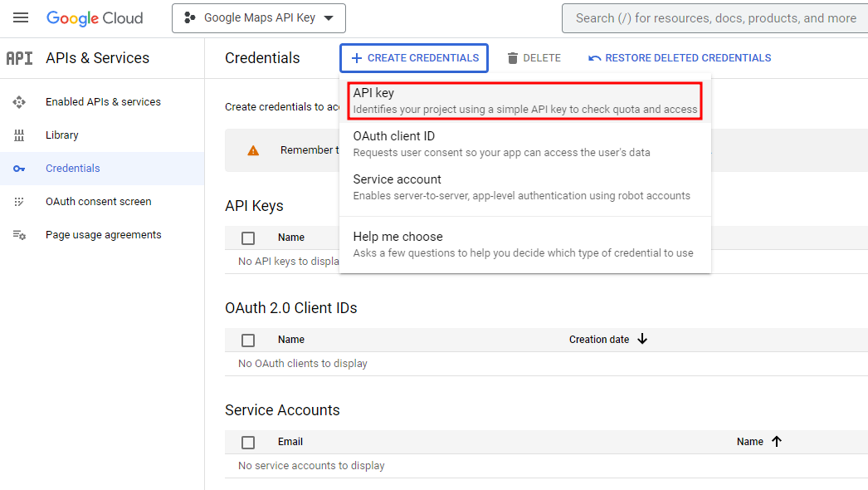868x490 pixels.
Task: Click the Page usage agreements icon
Action: [19, 235]
